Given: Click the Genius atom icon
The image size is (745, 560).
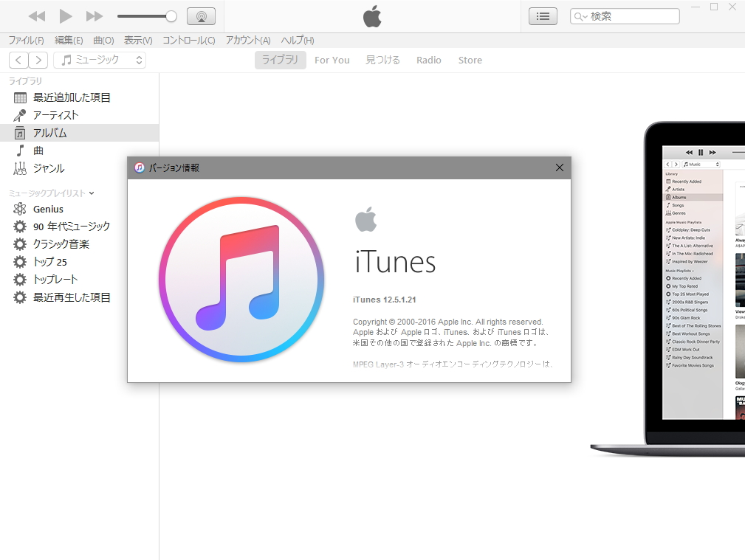Looking at the screenshot, I should (x=20, y=209).
